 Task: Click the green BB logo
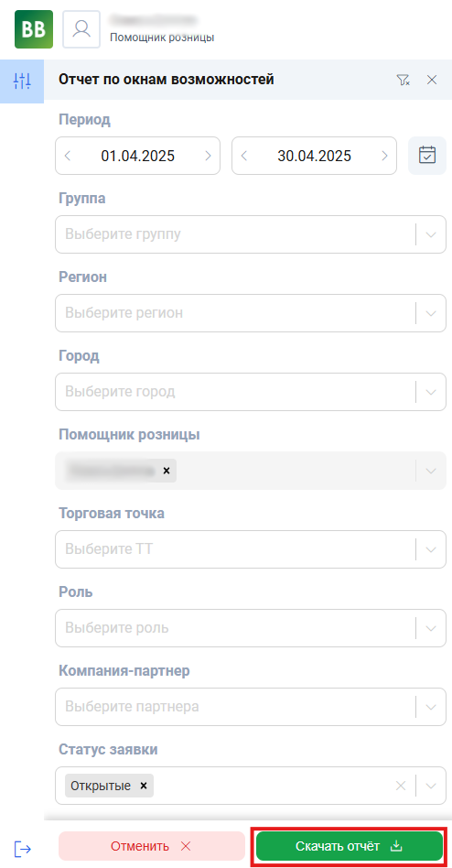pos(34,29)
